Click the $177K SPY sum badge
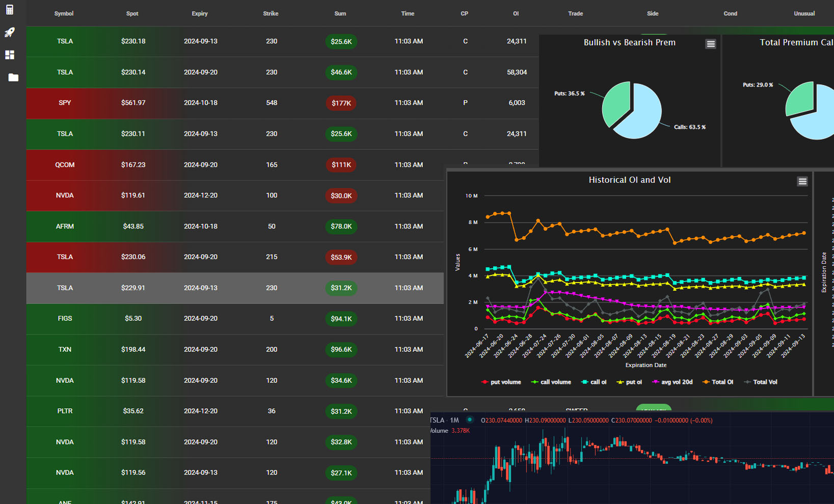834x504 pixels. [341, 103]
